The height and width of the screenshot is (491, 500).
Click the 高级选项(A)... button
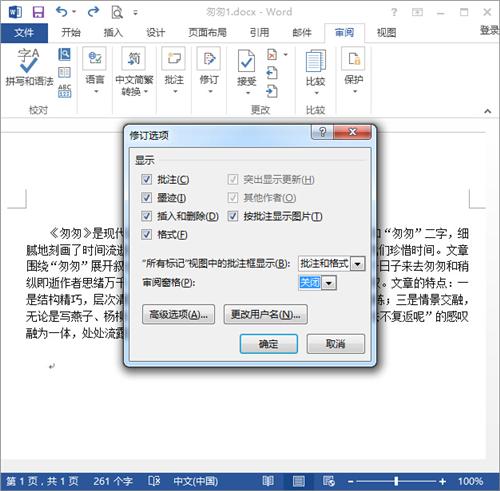pos(178,314)
